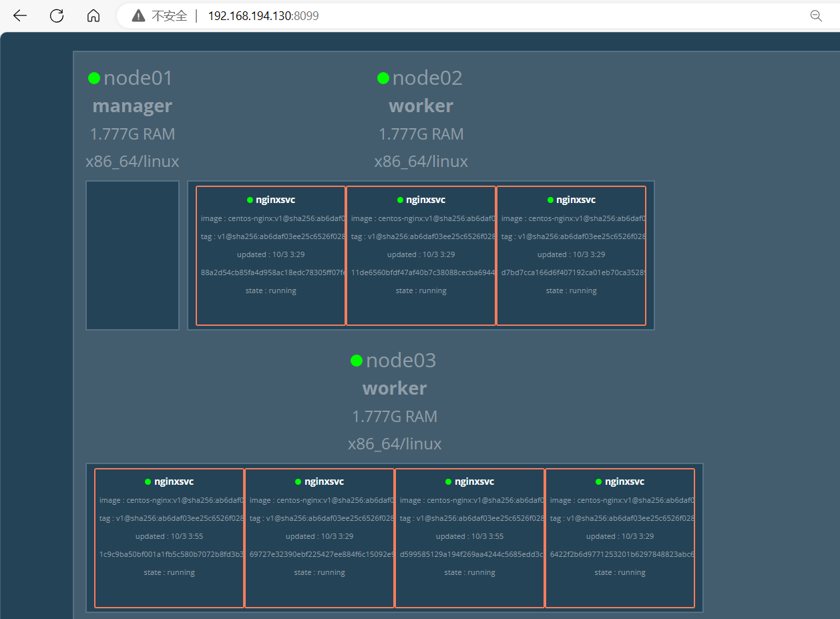Click the zoom magnifier icon in address bar

816,16
